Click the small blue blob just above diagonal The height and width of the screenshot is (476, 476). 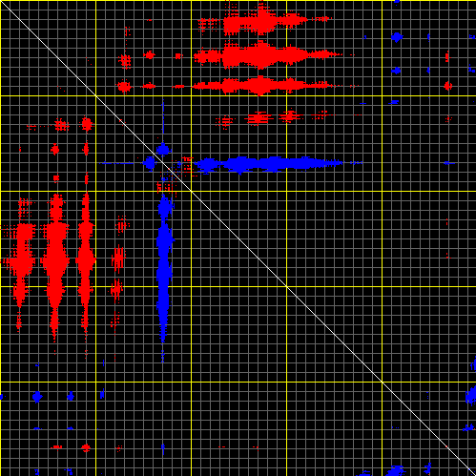pos(163,149)
